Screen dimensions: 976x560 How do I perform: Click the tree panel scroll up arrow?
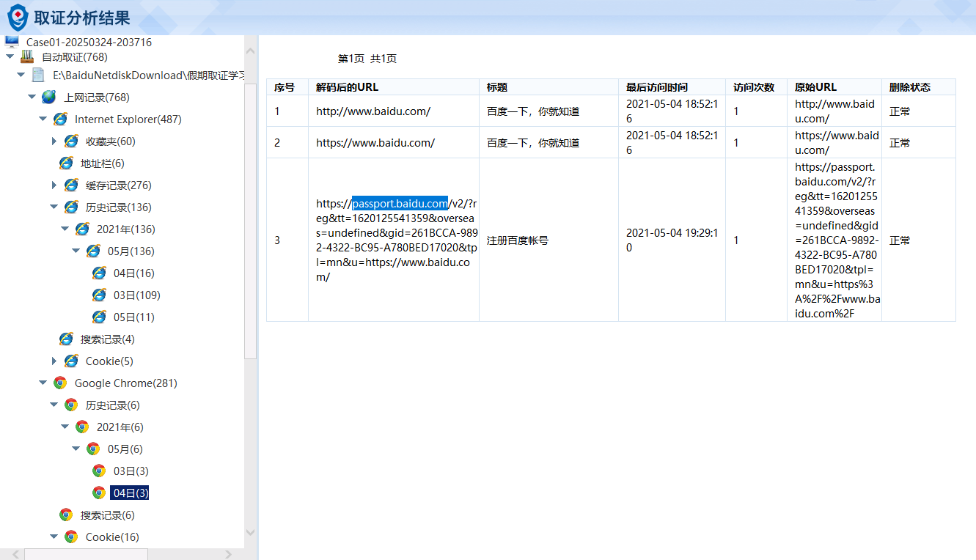251,53
